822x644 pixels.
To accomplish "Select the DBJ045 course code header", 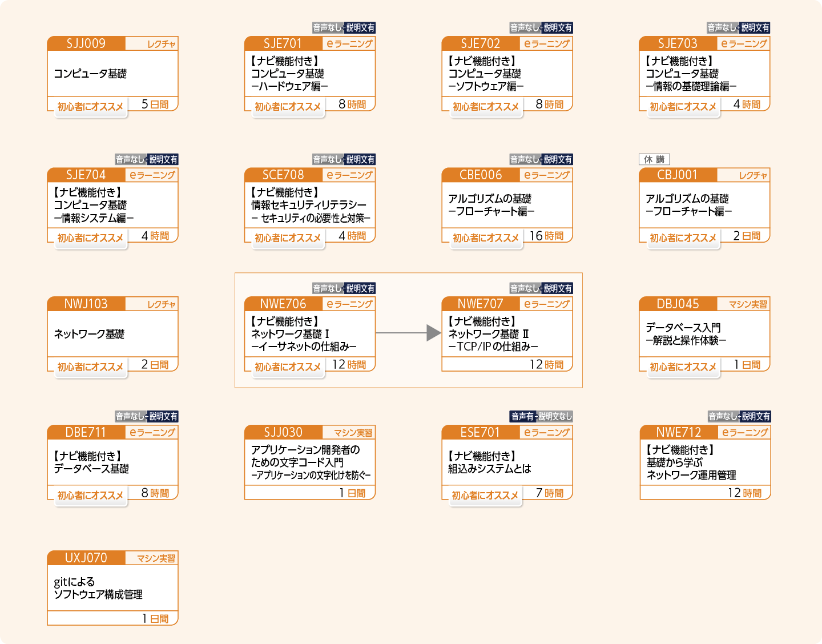I will 678,304.
